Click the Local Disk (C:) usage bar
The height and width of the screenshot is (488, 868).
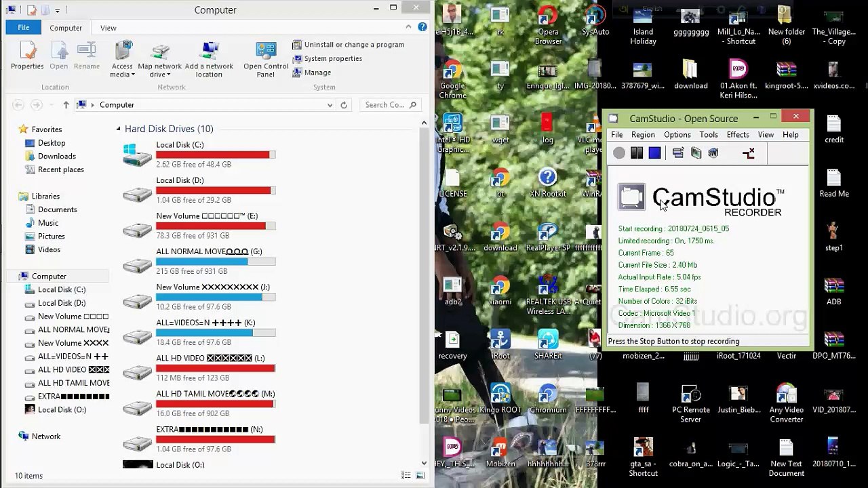coord(216,155)
